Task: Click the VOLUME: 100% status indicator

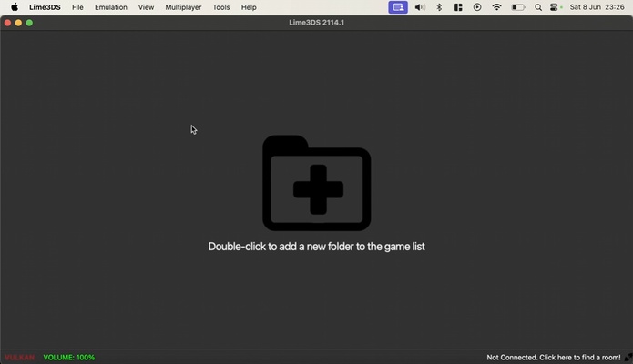Action: [68, 357]
